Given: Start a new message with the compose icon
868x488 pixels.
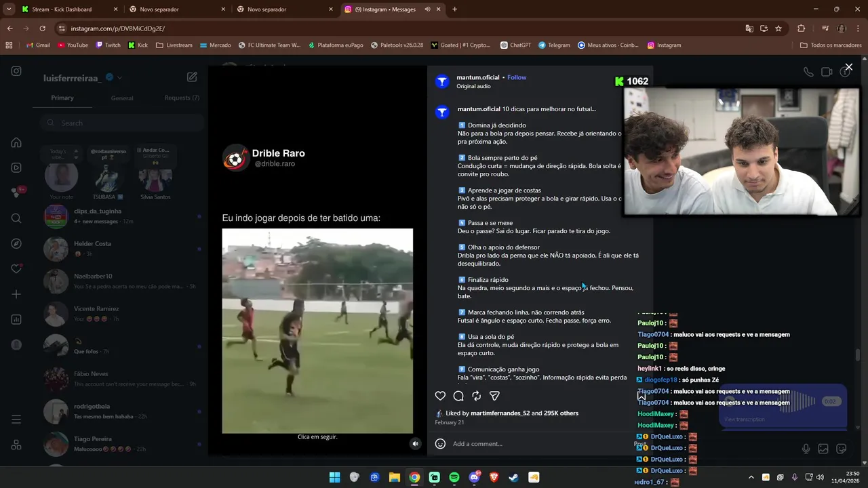Looking at the screenshot, I should click(192, 77).
